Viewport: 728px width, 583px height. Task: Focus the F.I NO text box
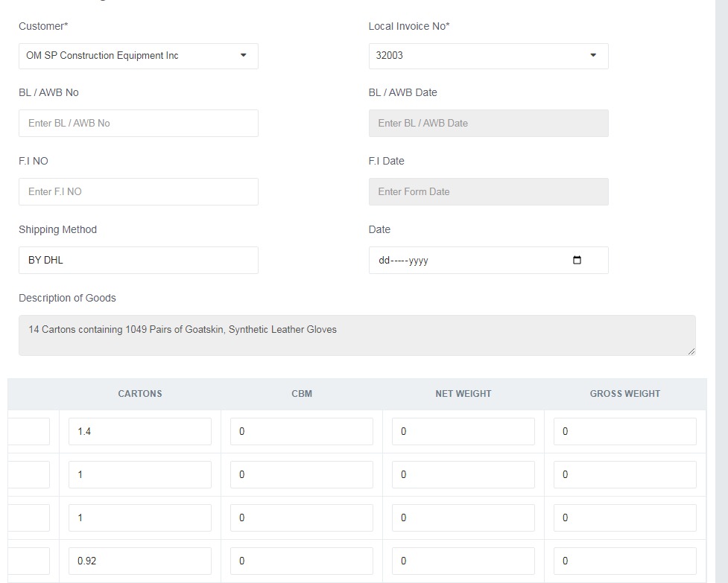point(138,192)
